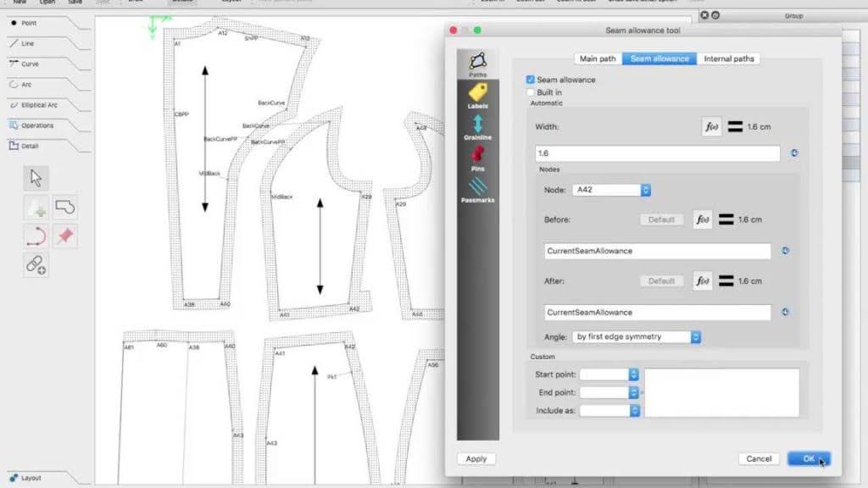Close the Group panel

point(704,15)
